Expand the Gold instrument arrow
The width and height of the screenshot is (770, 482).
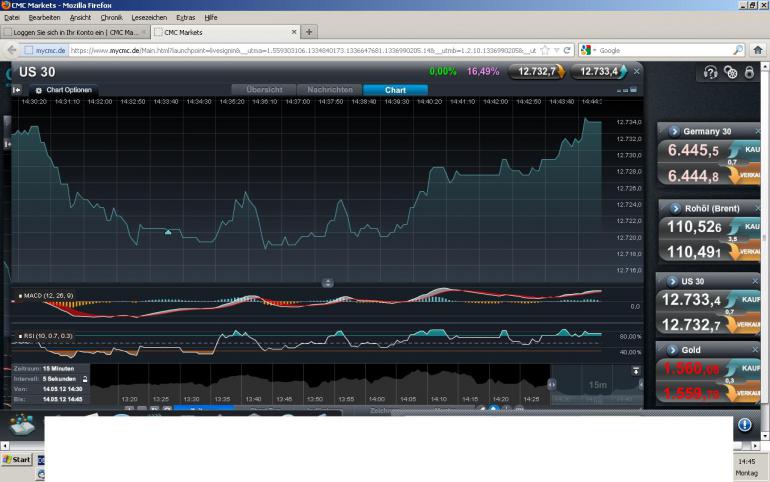[673, 350]
